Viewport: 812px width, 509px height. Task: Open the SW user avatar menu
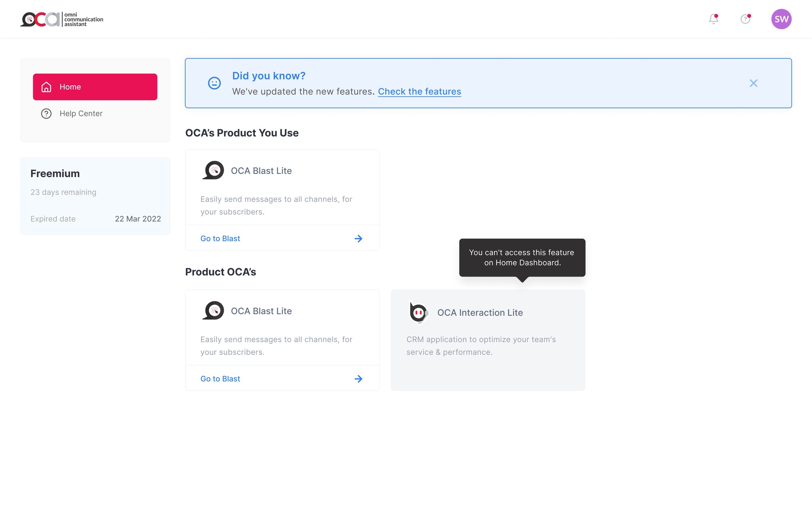click(x=781, y=19)
